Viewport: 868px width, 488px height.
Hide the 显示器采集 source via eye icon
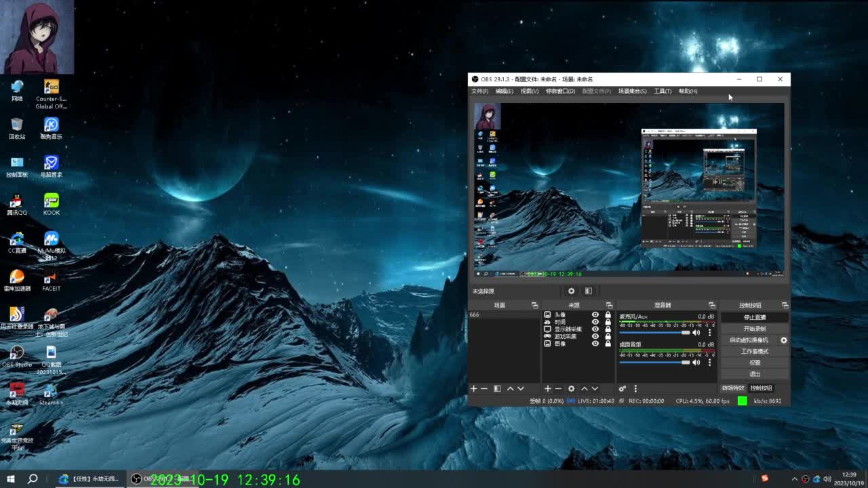point(595,329)
